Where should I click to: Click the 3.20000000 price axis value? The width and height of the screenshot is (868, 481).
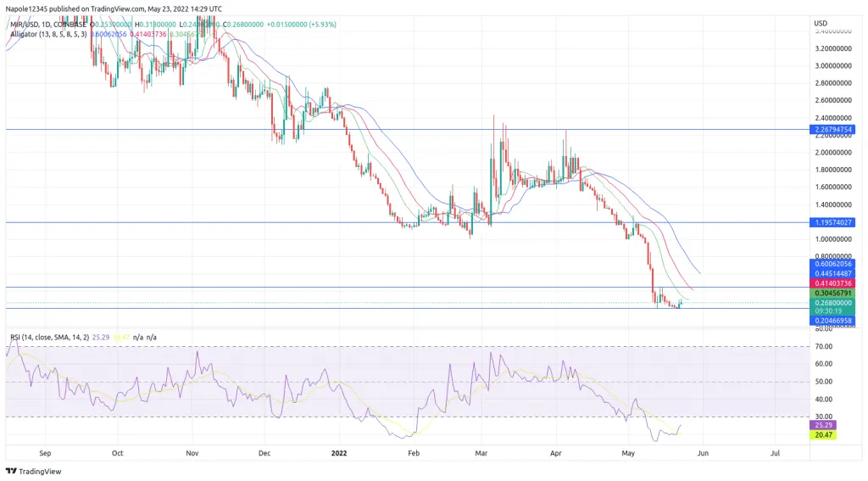click(833, 48)
